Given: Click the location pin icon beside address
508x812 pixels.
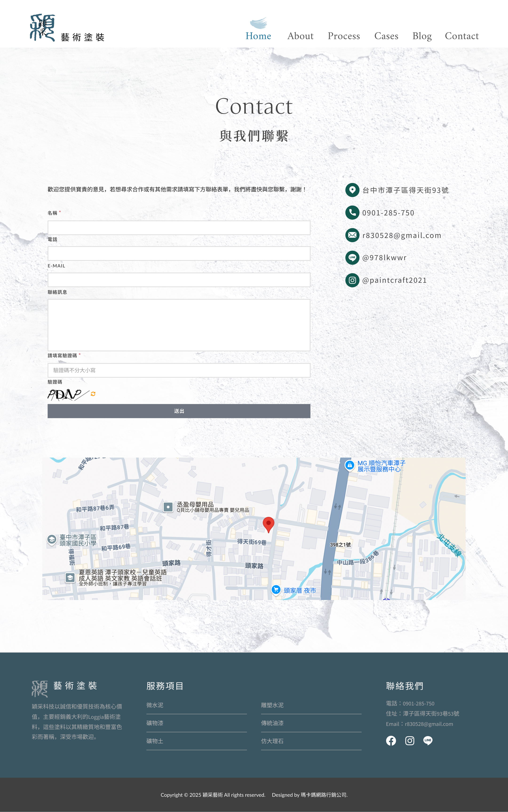Looking at the screenshot, I should pyautogui.click(x=352, y=190).
